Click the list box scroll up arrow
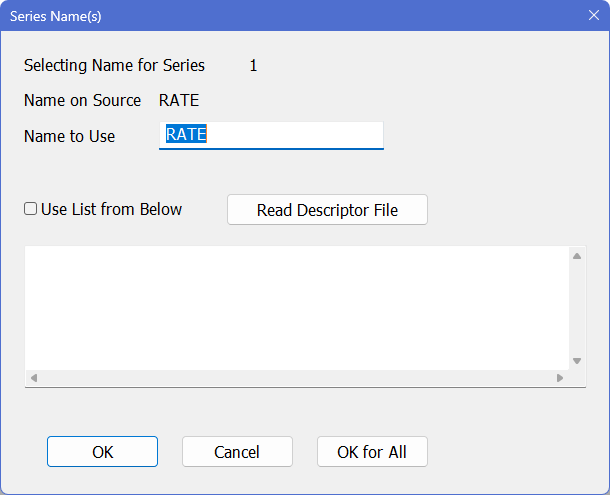 (576, 256)
